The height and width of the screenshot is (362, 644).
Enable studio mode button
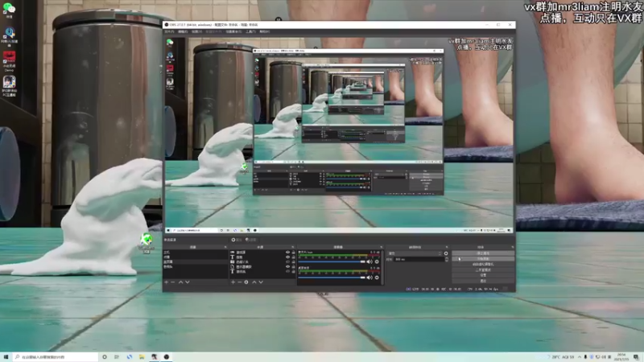pos(483,270)
